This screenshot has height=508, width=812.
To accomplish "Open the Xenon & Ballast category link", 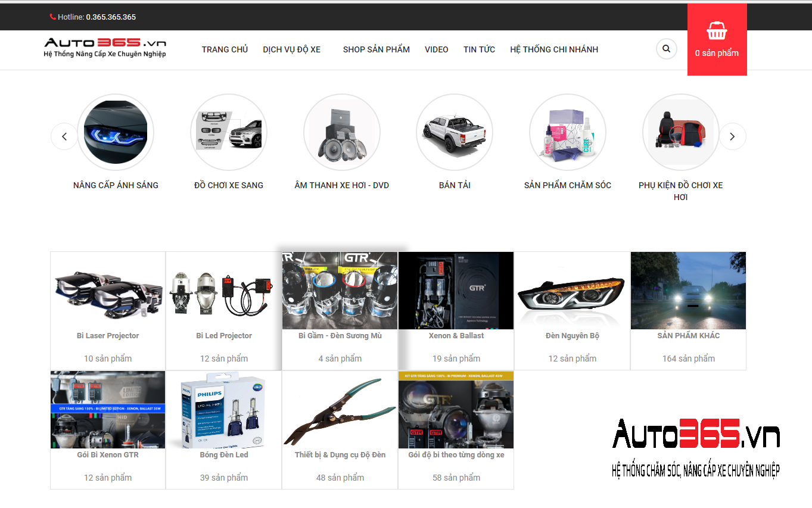I will tap(456, 336).
